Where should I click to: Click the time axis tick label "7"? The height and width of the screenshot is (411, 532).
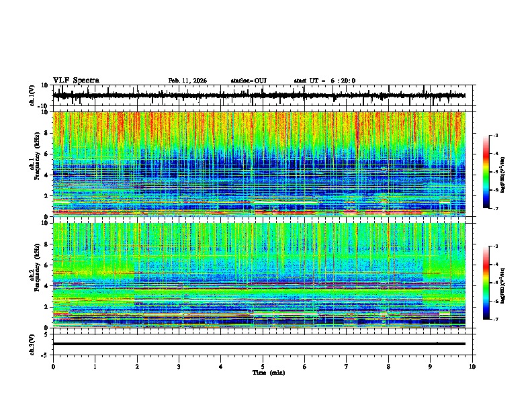point(347,367)
